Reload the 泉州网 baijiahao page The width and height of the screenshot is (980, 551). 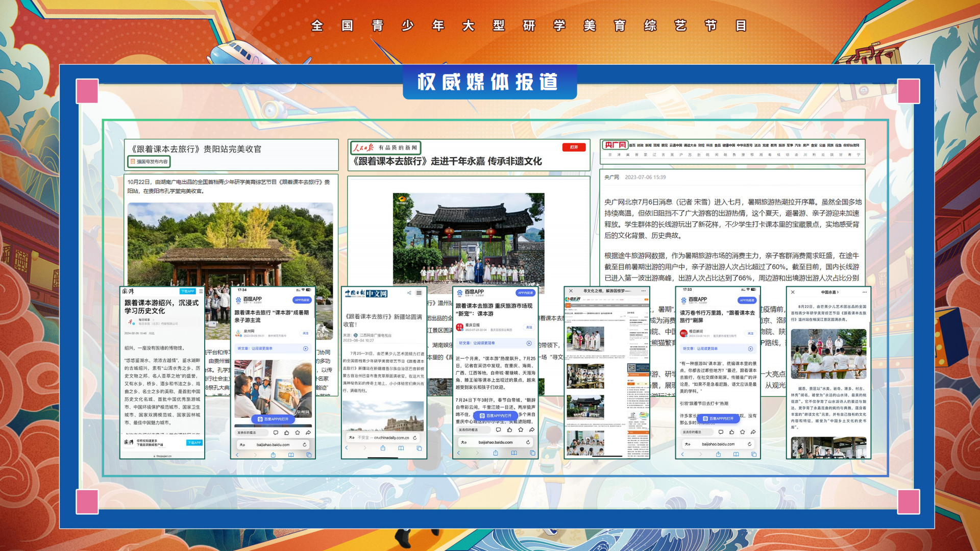click(305, 444)
